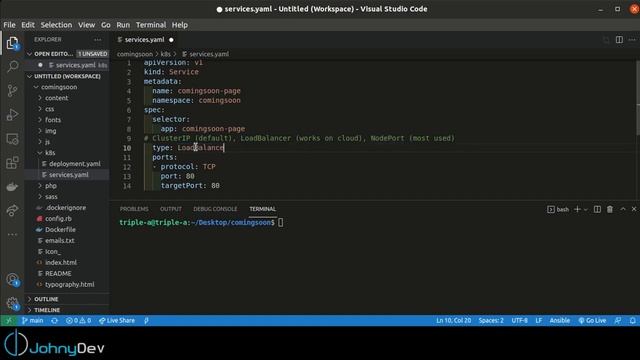Switch to the Debug Console tab
Viewport: 640px width, 360px height.
215,209
